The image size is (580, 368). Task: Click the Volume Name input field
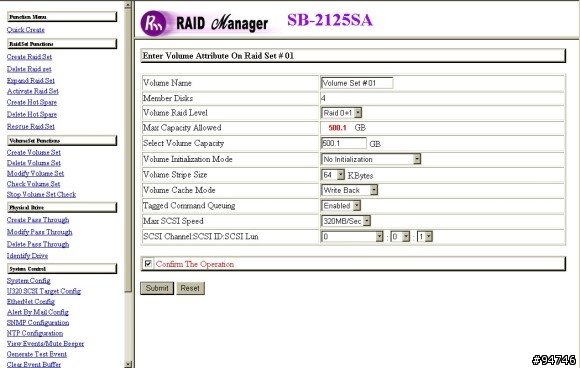[357, 83]
